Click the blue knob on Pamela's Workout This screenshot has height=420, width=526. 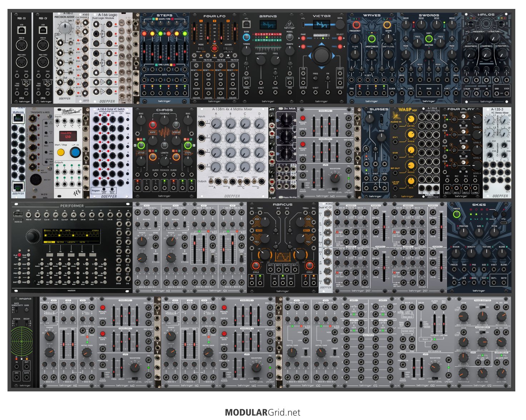point(75,152)
